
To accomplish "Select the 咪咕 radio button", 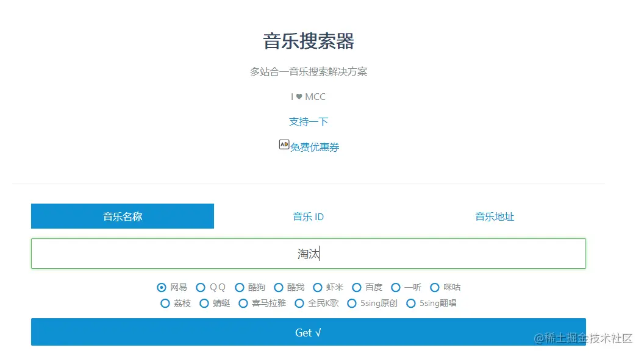I will tap(434, 287).
